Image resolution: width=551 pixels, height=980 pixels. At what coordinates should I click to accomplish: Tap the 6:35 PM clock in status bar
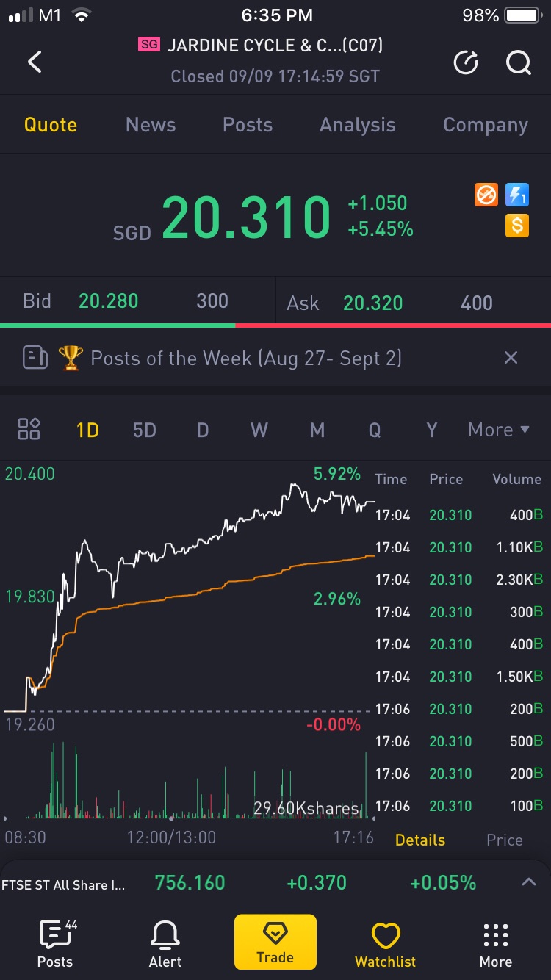pos(276,15)
